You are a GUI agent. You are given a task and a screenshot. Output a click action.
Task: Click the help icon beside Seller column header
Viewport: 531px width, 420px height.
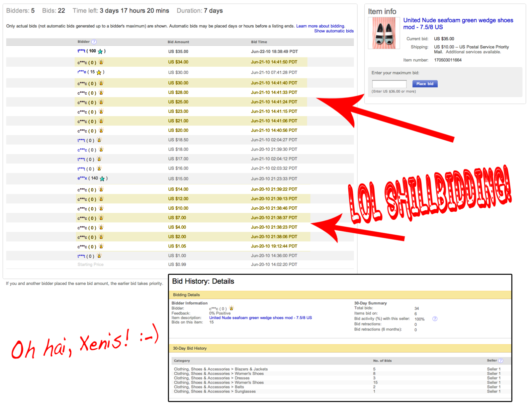point(501,361)
